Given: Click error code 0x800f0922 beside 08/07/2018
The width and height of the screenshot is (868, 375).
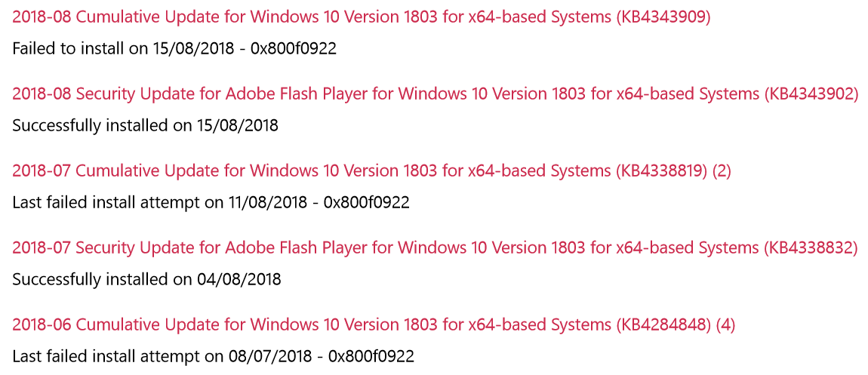Looking at the screenshot, I should click(x=371, y=356).
